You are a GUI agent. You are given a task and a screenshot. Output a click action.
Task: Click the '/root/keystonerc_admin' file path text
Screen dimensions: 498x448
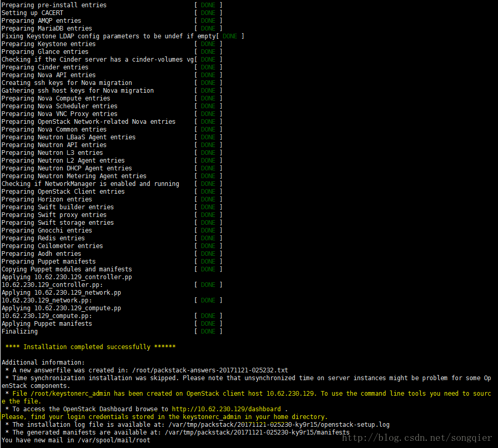pos(70,394)
